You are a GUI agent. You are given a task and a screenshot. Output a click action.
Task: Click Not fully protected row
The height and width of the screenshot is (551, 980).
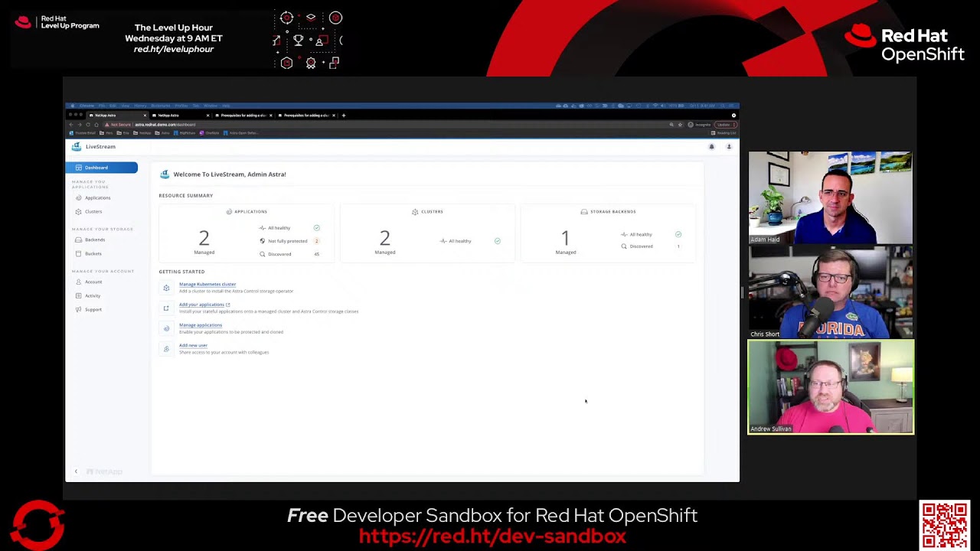point(289,241)
